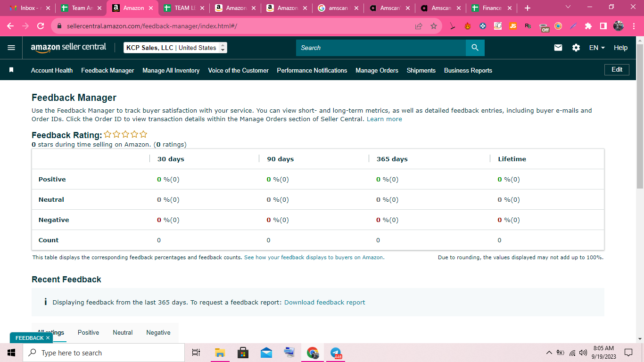Viewport: 644px width, 362px height.
Task: Select the Positive tab under Recent Feedback
Action: pos(89,332)
